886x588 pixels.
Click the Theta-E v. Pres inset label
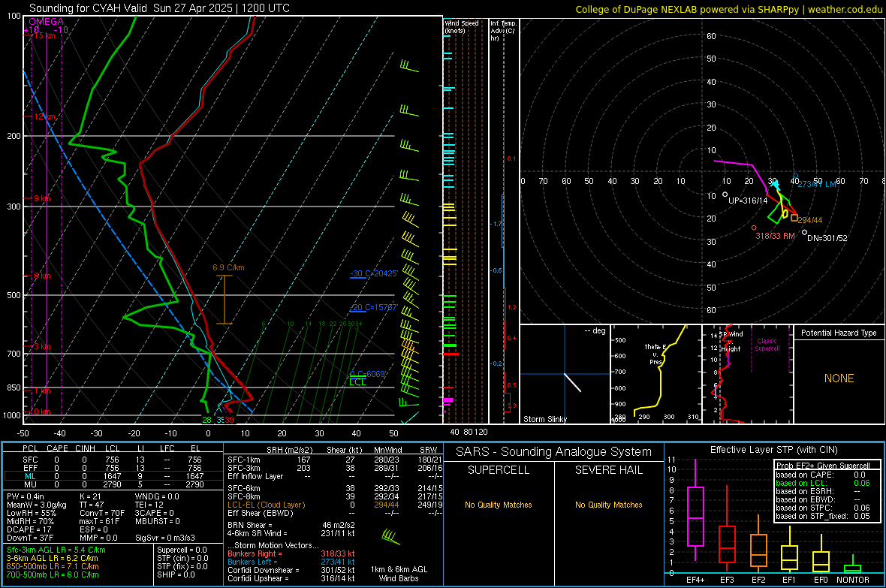click(x=655, y=354)
